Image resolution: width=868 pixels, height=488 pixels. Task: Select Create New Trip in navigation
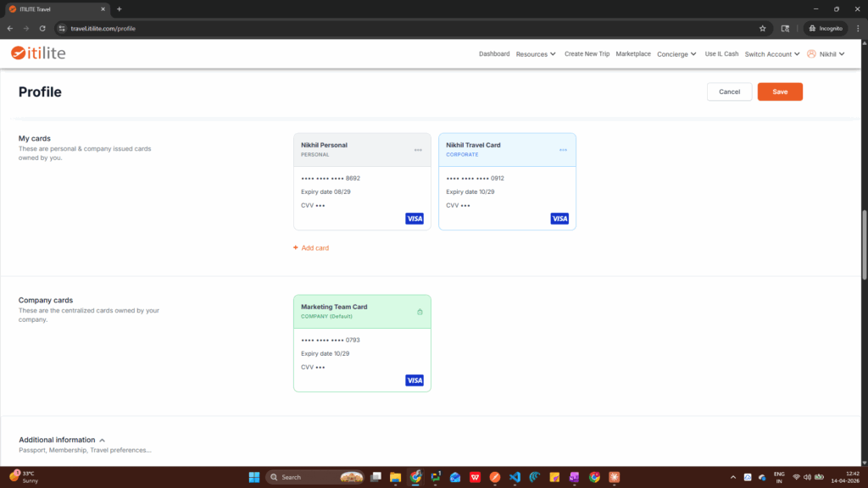tap(587, 54)
